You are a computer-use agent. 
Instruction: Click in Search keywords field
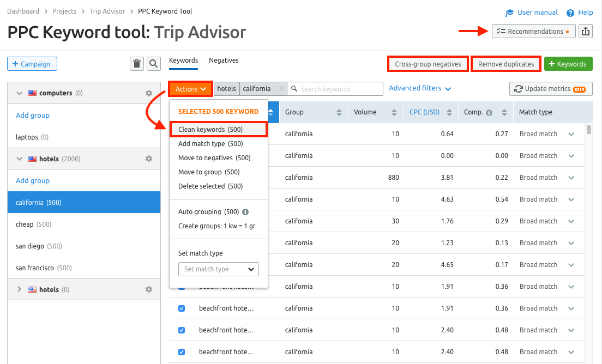pos(335,89)
